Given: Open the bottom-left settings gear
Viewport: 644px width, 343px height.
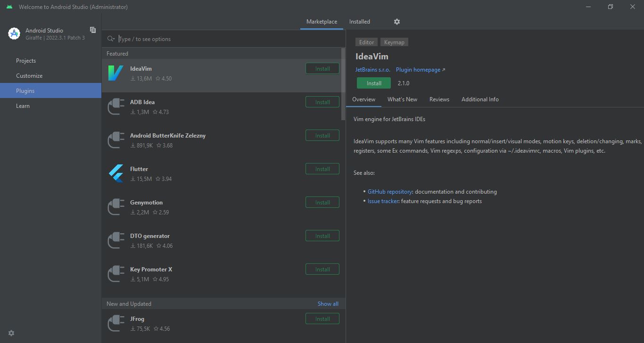Looking at the screenshot, I should (11, 333).
